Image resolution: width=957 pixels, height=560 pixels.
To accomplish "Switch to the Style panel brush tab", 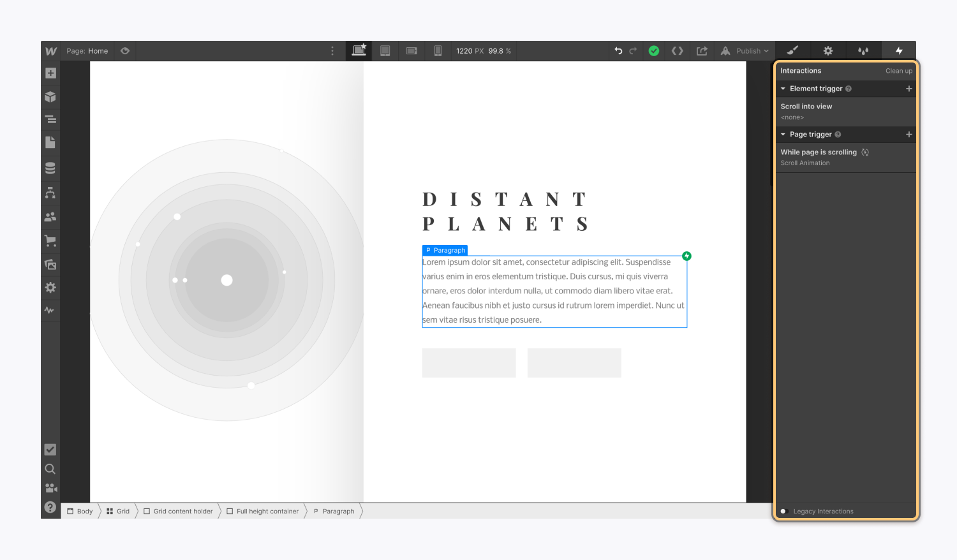I will (792, 51).
